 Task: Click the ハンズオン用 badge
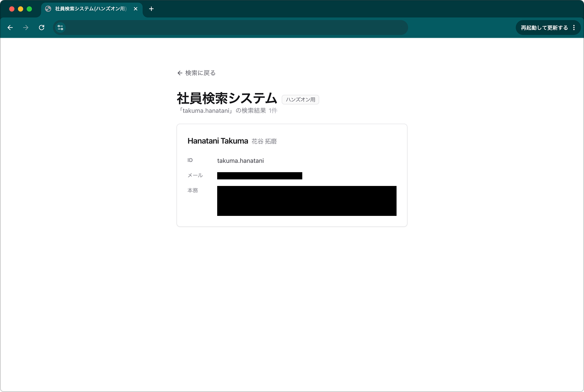point(300,100)
